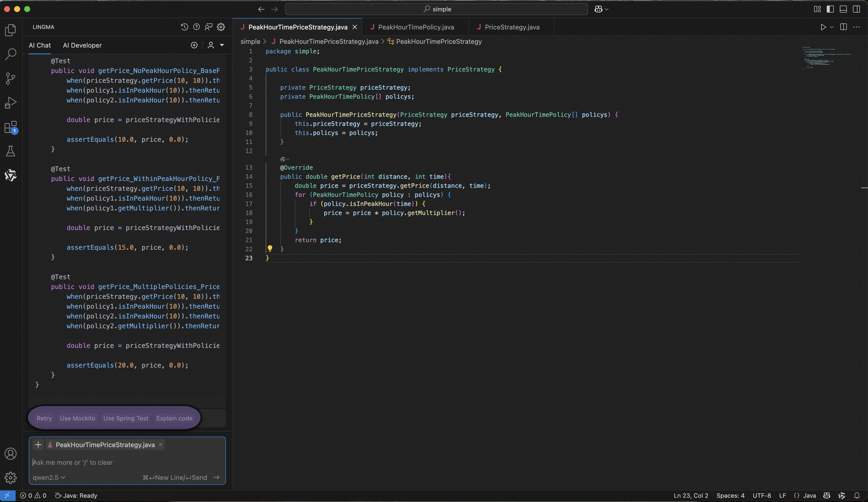Open the Extensions view icon
The image size is (868, 502).
coord(11,127)
